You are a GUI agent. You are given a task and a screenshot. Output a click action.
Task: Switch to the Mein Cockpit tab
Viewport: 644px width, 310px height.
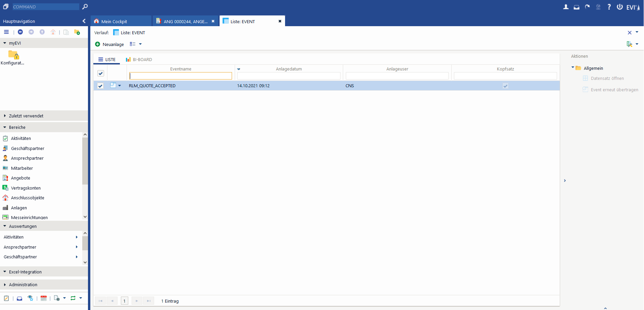[x=114, y=21]
